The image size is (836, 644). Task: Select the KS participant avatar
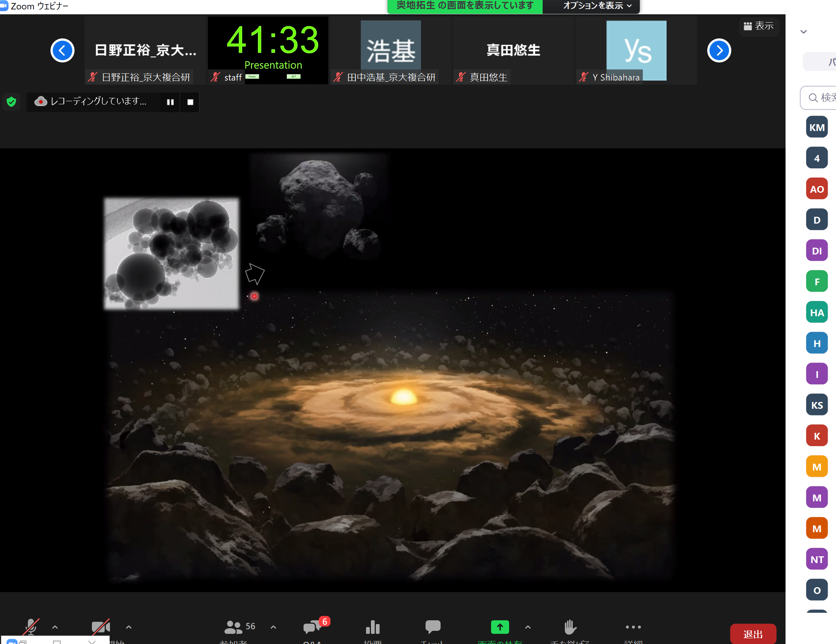click(x=817, y=405)
